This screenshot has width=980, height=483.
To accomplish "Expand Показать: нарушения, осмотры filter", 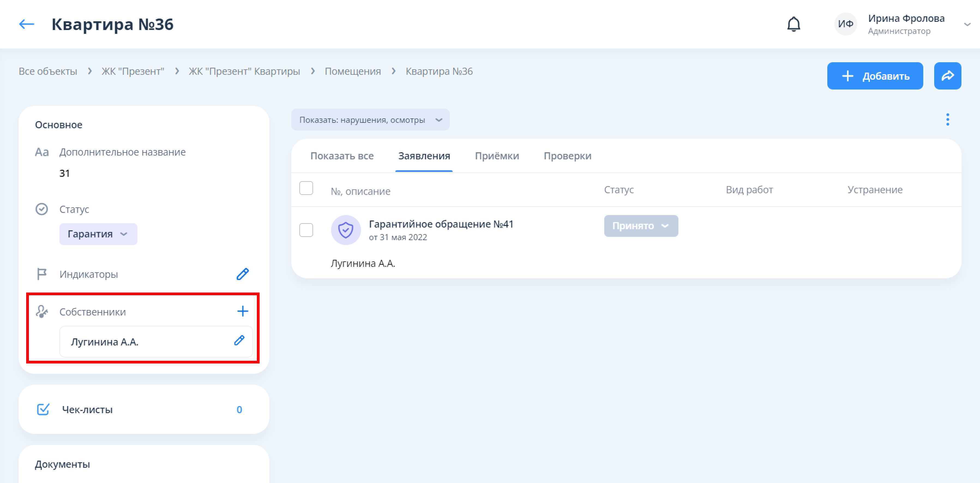I will pyautogui.click(x=370, y=120).
